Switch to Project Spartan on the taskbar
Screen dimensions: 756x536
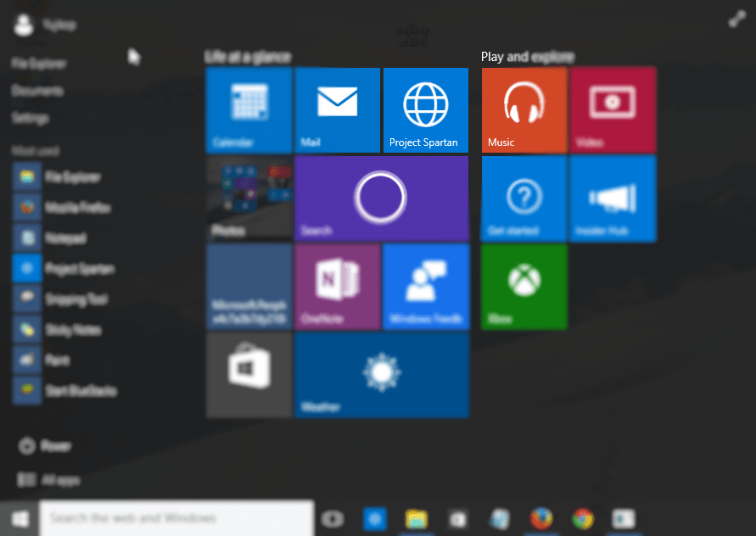point(375,519)
